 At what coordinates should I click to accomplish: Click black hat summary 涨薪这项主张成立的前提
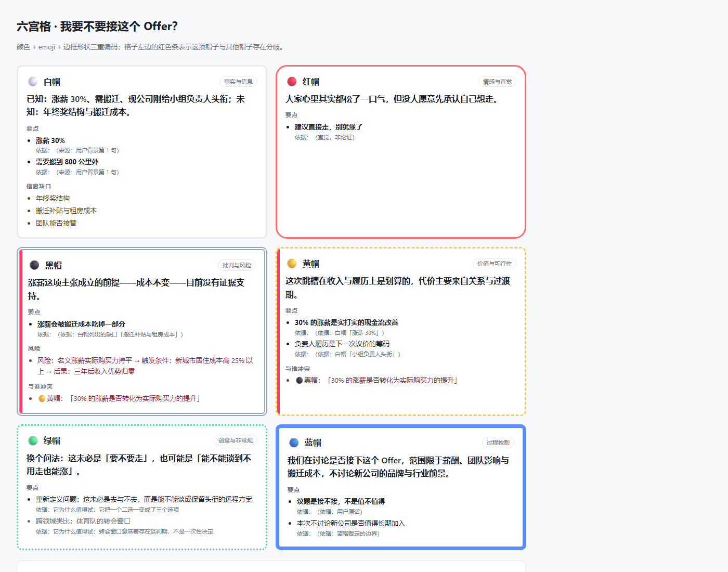tap(136, 289)
